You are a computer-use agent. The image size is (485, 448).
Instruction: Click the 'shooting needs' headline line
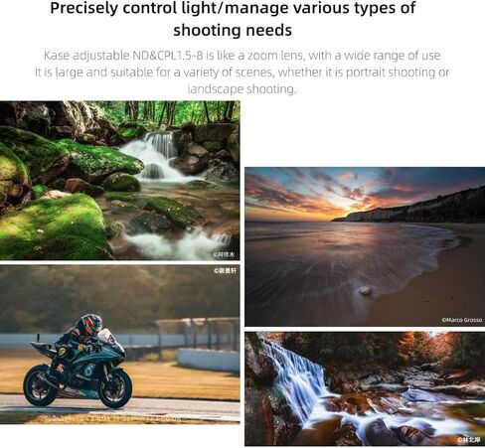pyautogui.click(x=233, y=30)
